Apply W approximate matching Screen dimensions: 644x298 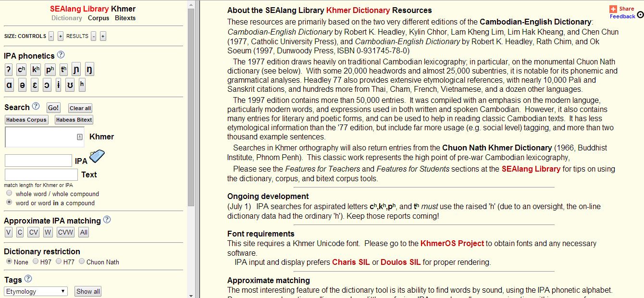point(48,233)
